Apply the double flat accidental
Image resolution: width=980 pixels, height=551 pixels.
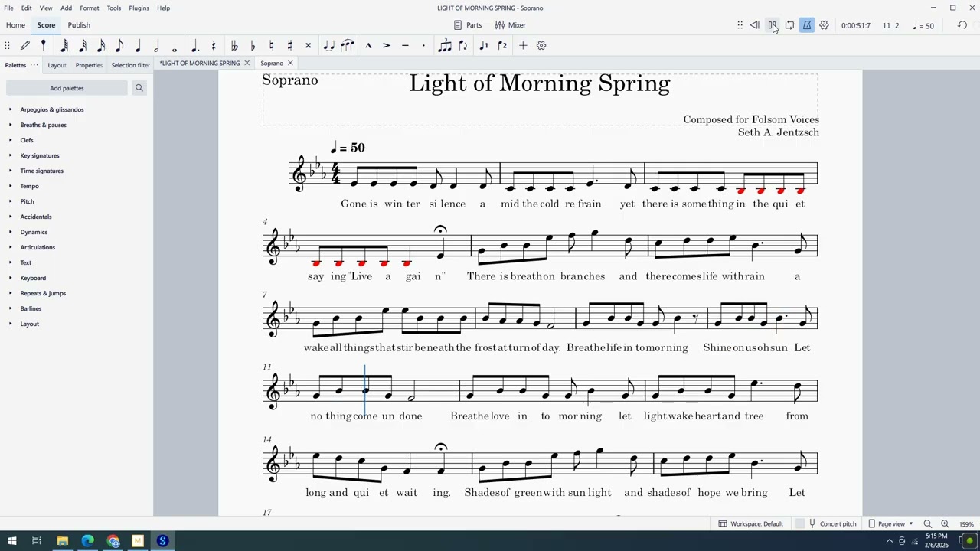pyautogui.click(x=234, y=46)
